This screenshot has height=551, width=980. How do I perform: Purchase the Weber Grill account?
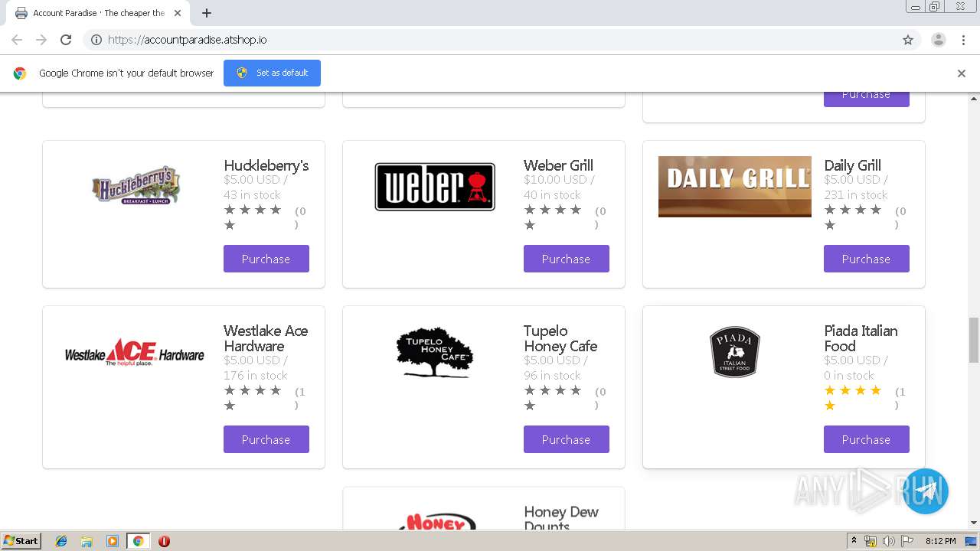click(x=567, y=259)
